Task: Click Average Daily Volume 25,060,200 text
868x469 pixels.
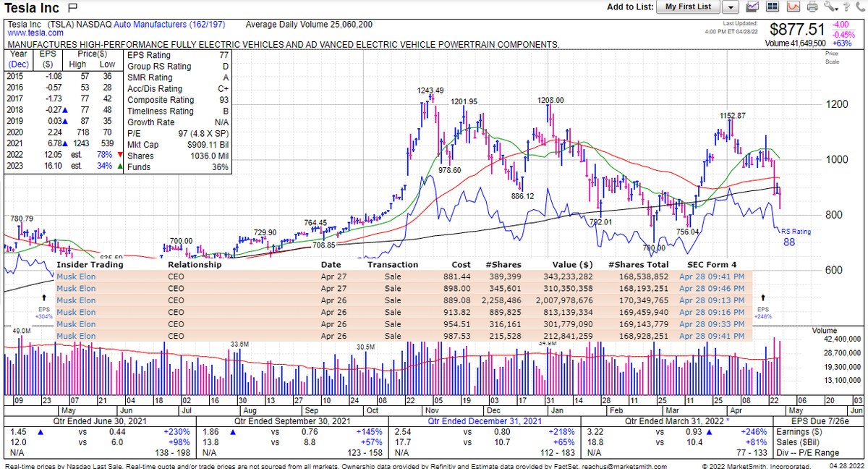Action: tap(309, 24)
